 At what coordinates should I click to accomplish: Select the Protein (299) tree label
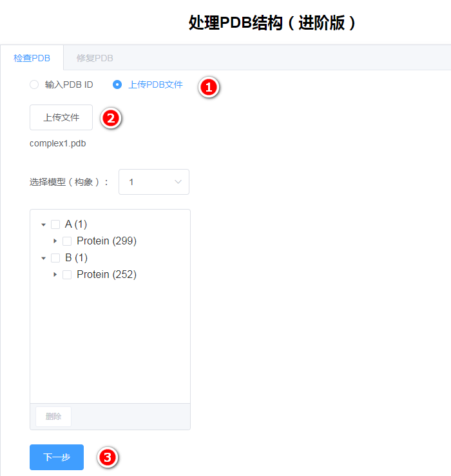point(106,241)
